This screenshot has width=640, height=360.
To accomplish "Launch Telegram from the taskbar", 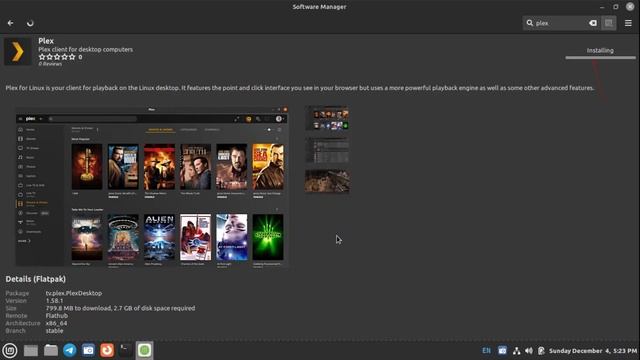I will click(70, 350).
